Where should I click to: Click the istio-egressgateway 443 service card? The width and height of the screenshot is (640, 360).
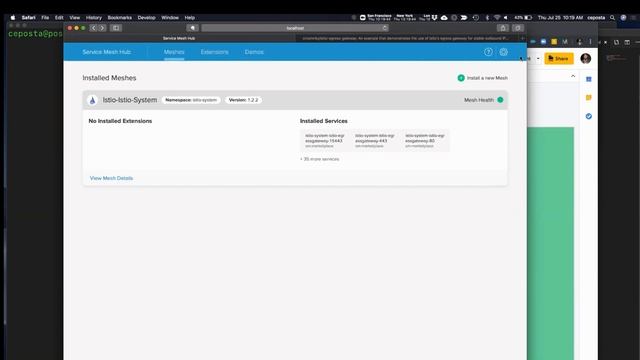[375, 140]
